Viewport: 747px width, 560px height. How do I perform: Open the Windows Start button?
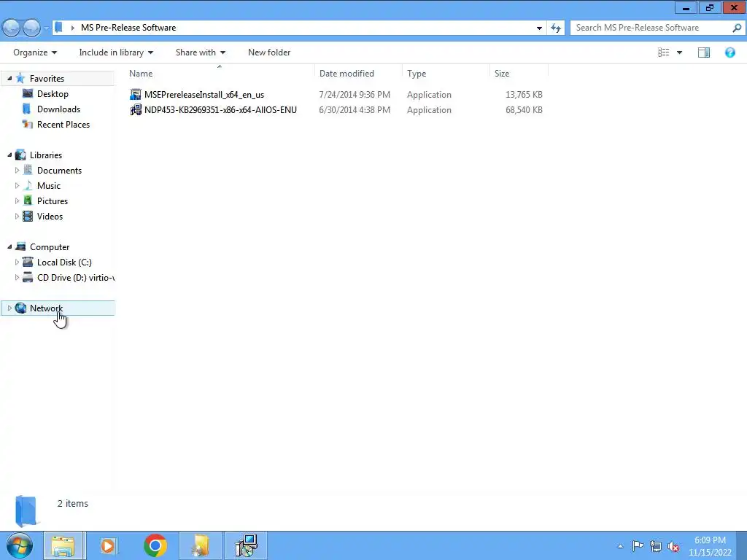(x=20, y=545)
